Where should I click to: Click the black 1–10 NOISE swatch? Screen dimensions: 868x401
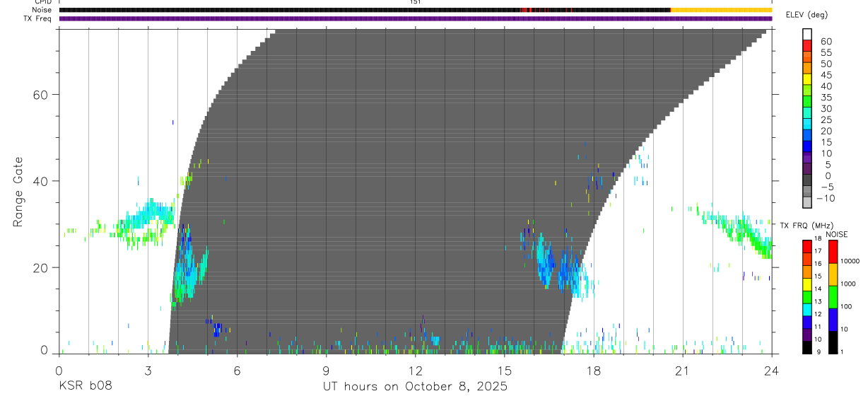point(833,342)
